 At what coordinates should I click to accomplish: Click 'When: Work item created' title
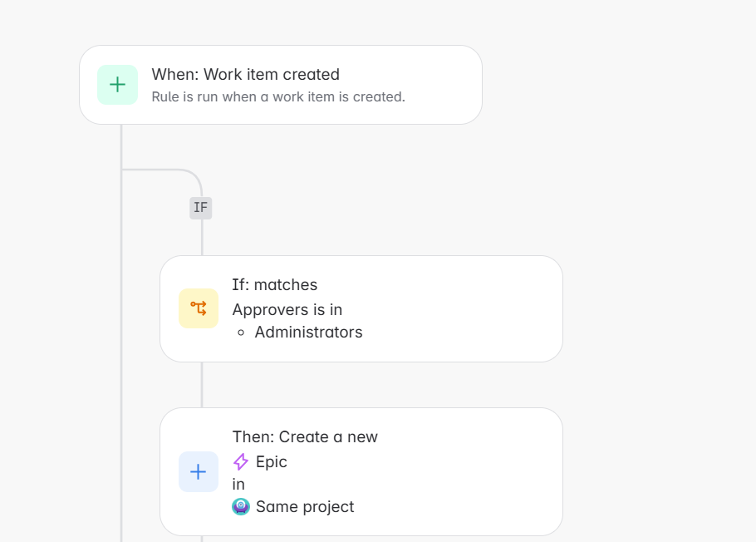tap(245, 74)
